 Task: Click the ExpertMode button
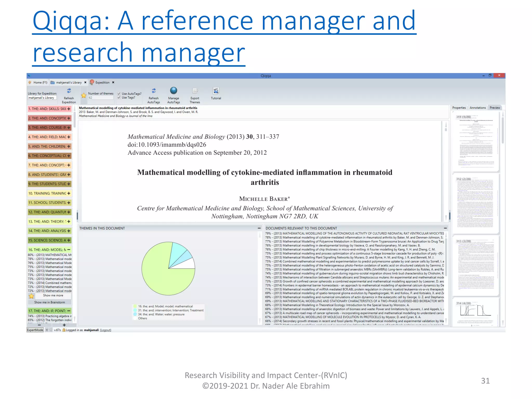tap(35, 330)
